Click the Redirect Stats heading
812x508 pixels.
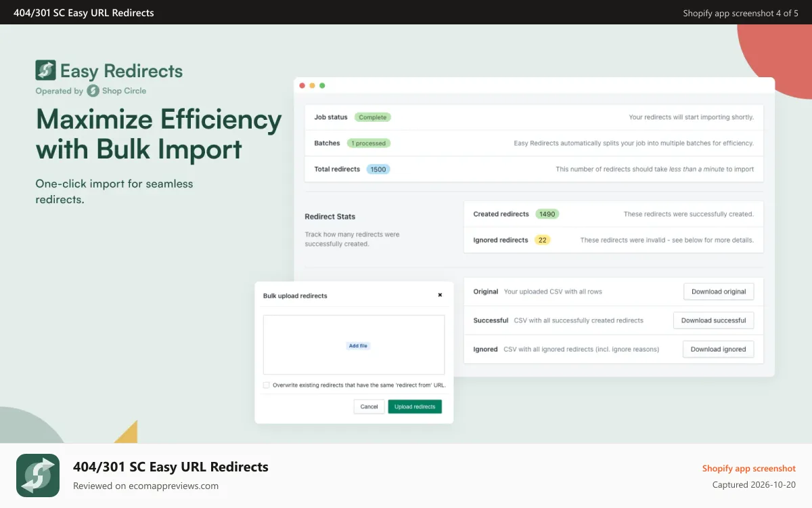[330, 217]
